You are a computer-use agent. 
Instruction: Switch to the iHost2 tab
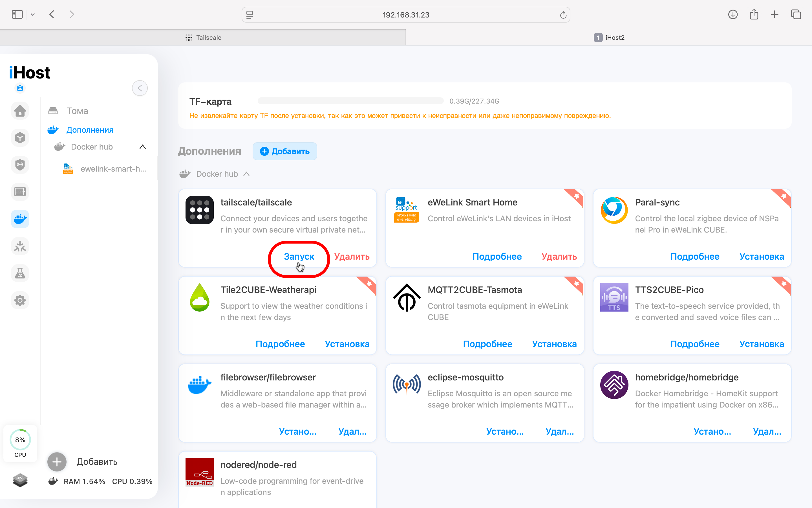click(609, 38)
